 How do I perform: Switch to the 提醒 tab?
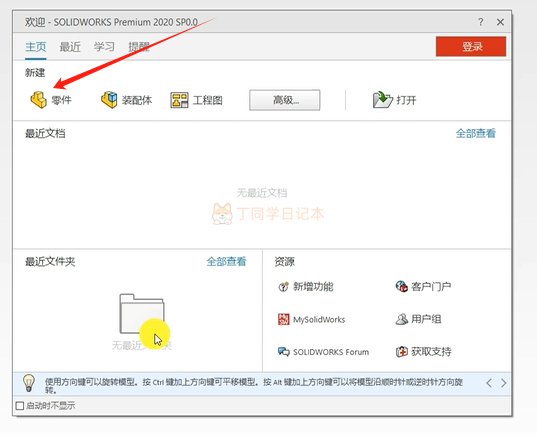tap(139, 47)
